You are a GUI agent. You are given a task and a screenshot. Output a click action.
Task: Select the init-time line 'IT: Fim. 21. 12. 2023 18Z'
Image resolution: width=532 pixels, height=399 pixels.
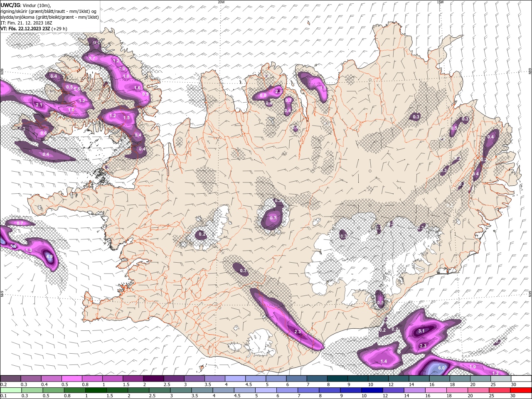26,23
